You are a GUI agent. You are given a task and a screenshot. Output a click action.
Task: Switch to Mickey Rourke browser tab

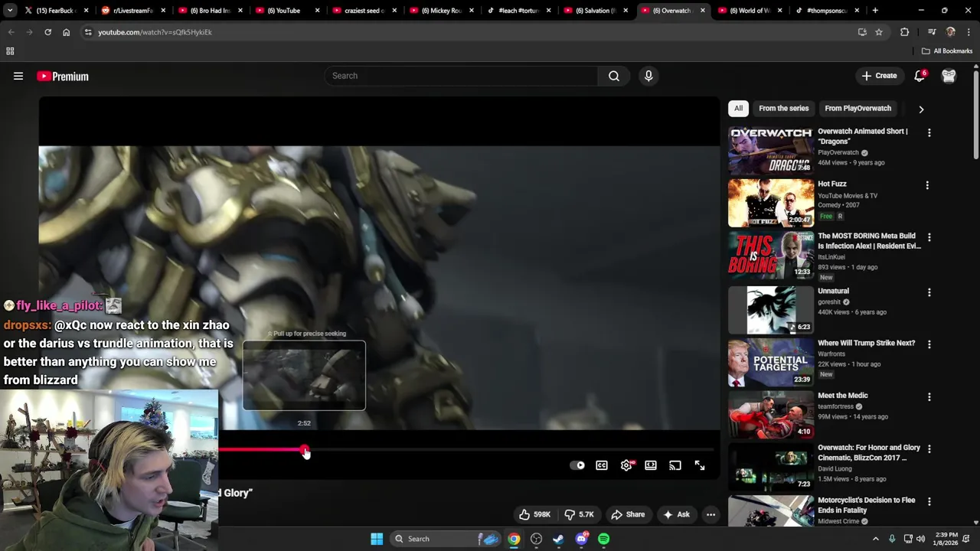pyautogui.click(x=441, y=11)
